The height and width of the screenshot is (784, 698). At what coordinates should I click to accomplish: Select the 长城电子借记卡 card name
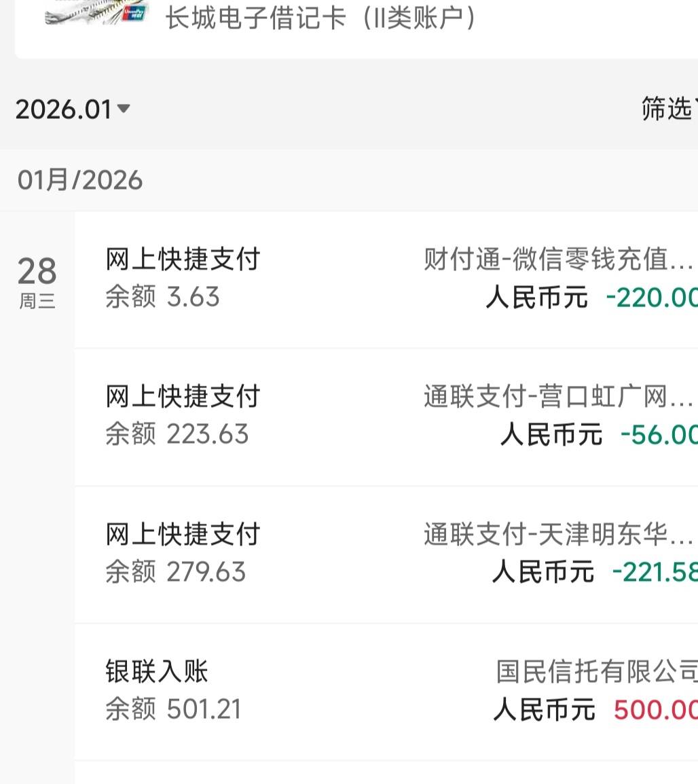coord(320,18)
